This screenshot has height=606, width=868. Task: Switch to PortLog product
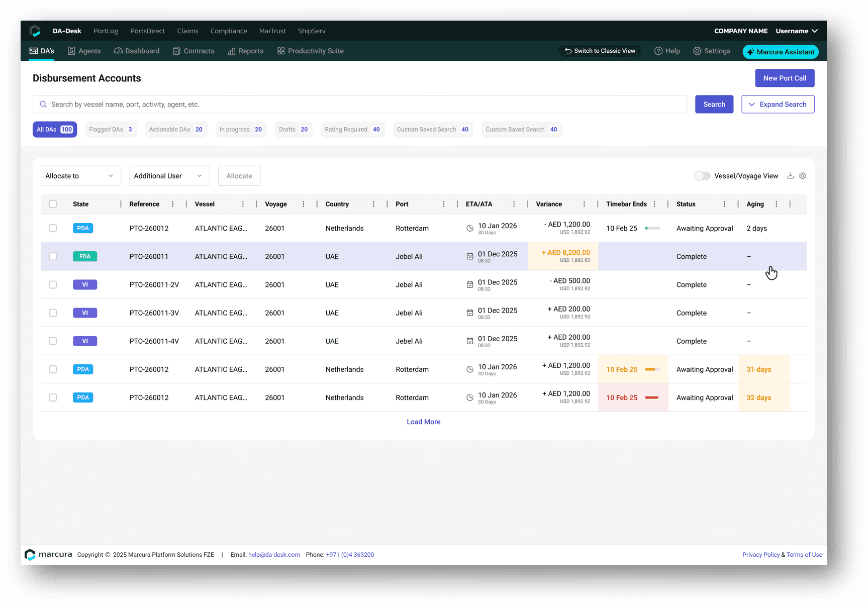point(106,31)
